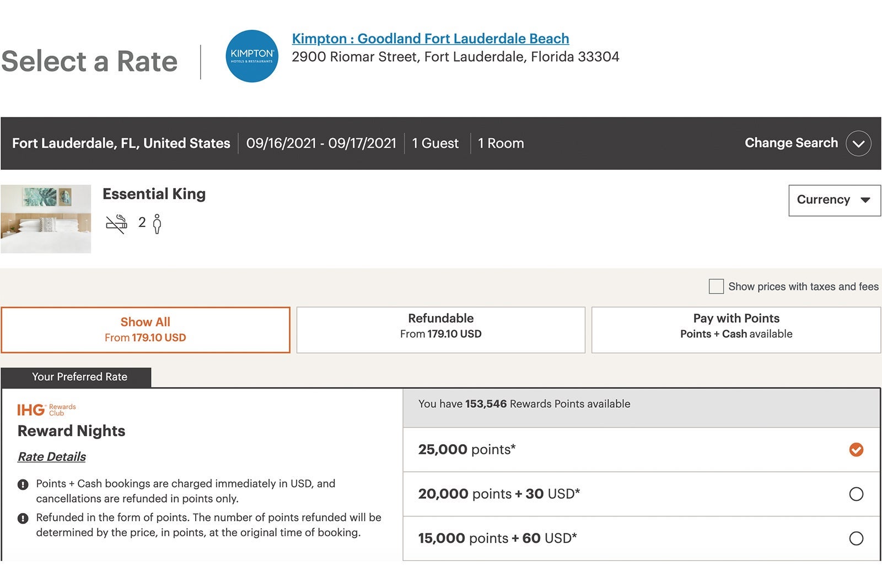
Task: Enable Show prices with taxes and fees
Action: point(716,287)
